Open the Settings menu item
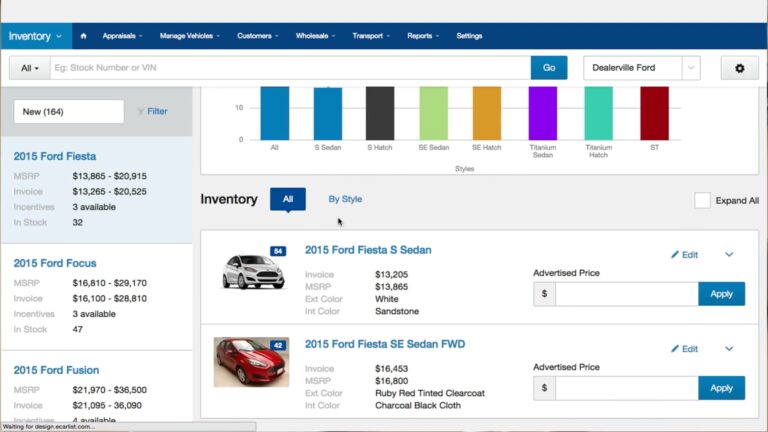 (x=469, y=36)
